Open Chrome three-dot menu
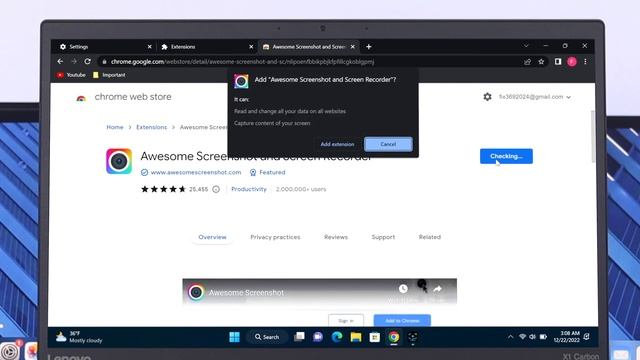Screen dimensions: 640x360 point(585,62)
